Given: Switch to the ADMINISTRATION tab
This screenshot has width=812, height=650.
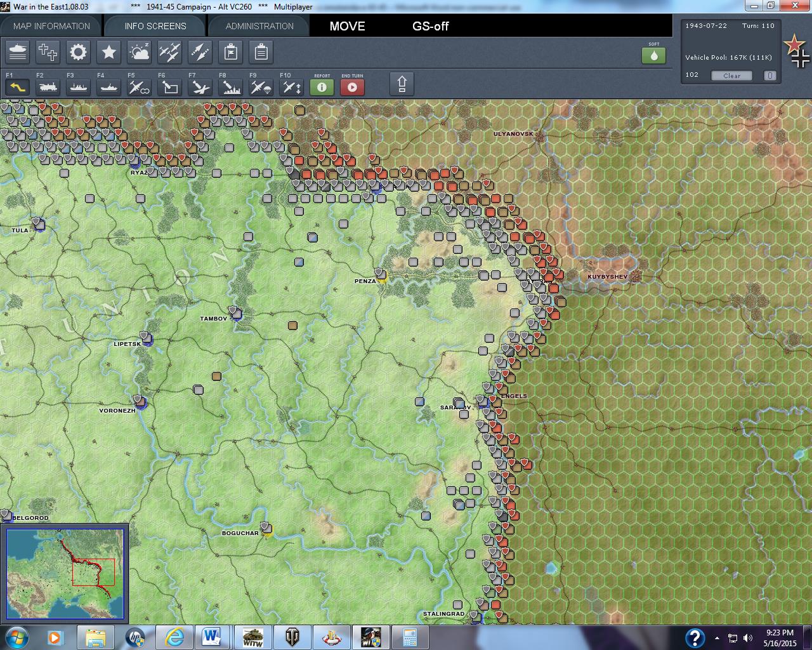Looking at the screenshot, I should click(x=259, y=26).
